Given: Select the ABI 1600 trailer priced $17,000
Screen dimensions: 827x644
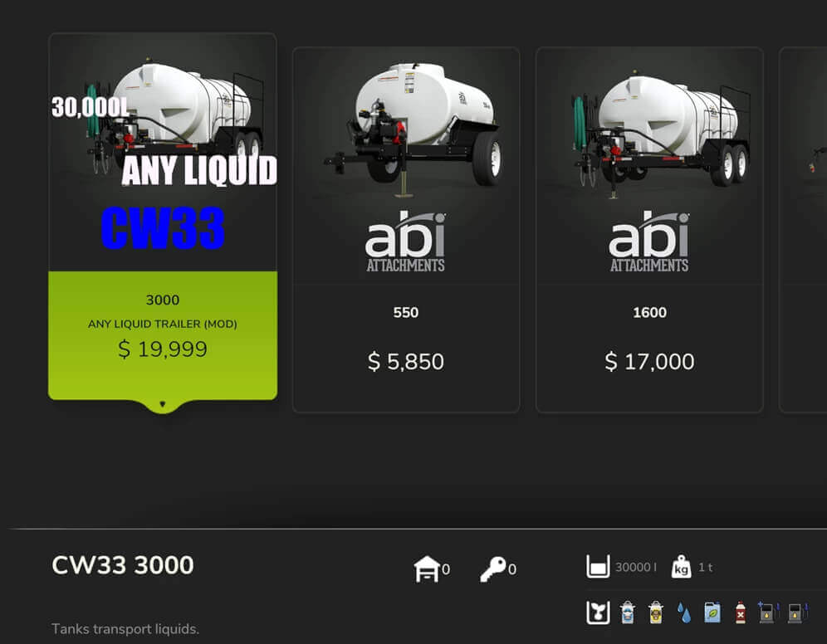Looking at the screenshot, I should tap(650, 230).
